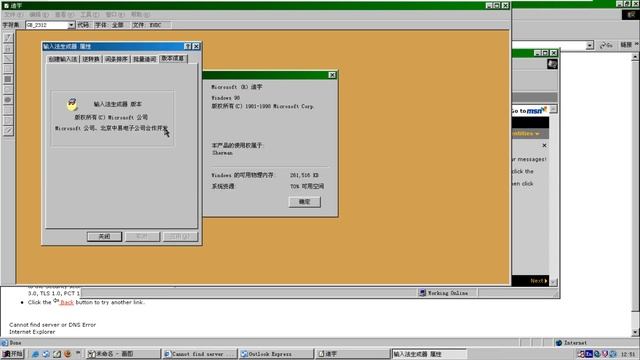Open the 工具 menu in 造字
This screenshot has width=640, height=360.
[90, 15]
